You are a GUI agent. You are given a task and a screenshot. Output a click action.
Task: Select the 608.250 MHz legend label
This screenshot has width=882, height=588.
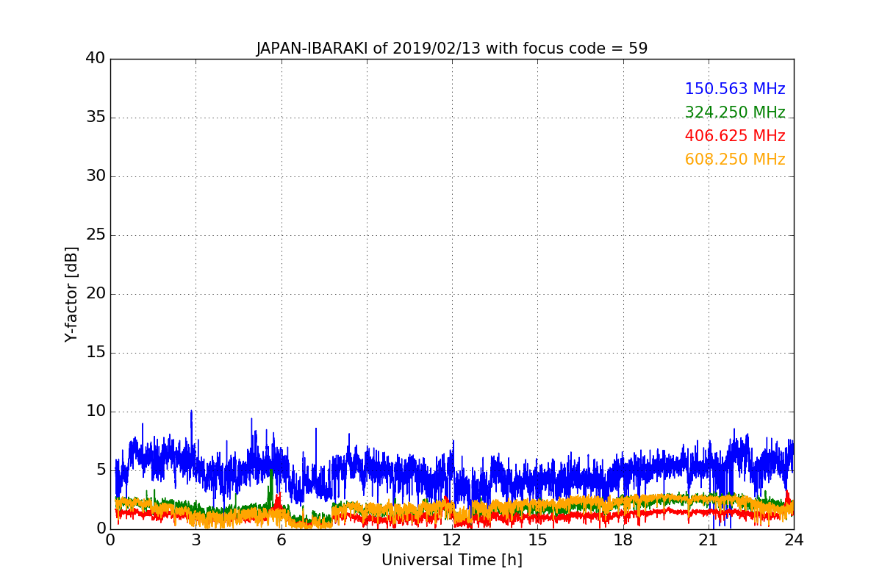(735, 159)
